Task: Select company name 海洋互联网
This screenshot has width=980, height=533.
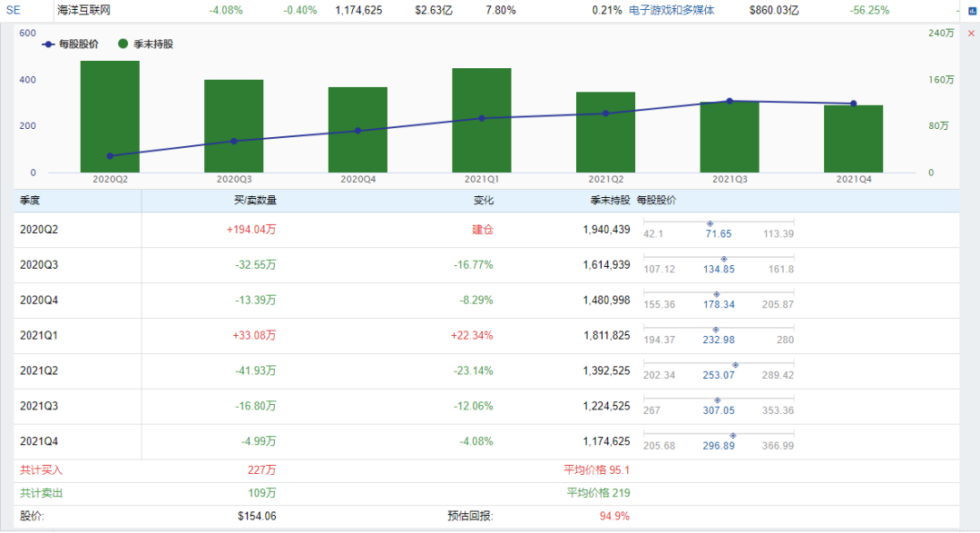Action: tap(83, 10)
